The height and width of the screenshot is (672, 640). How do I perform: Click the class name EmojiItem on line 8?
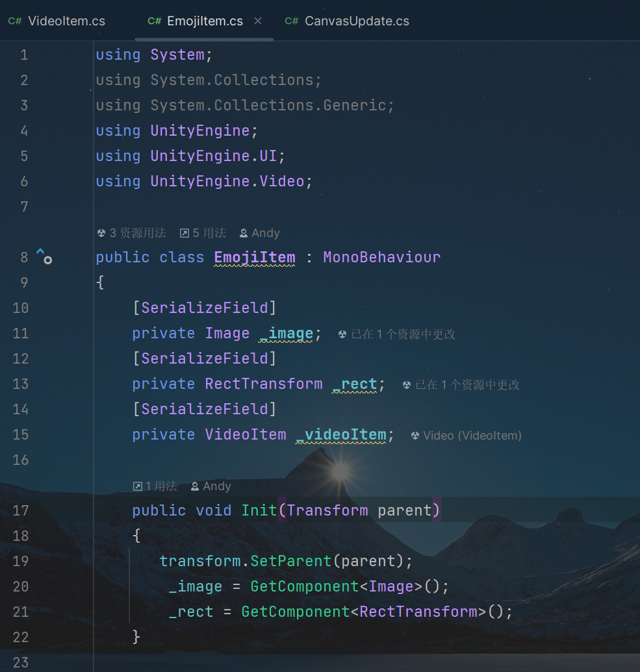point(255,257)
